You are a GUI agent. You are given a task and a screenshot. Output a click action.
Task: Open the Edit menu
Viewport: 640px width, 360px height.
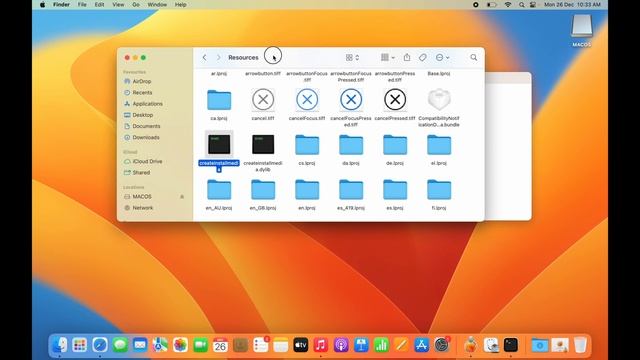[x=99, y=4]
